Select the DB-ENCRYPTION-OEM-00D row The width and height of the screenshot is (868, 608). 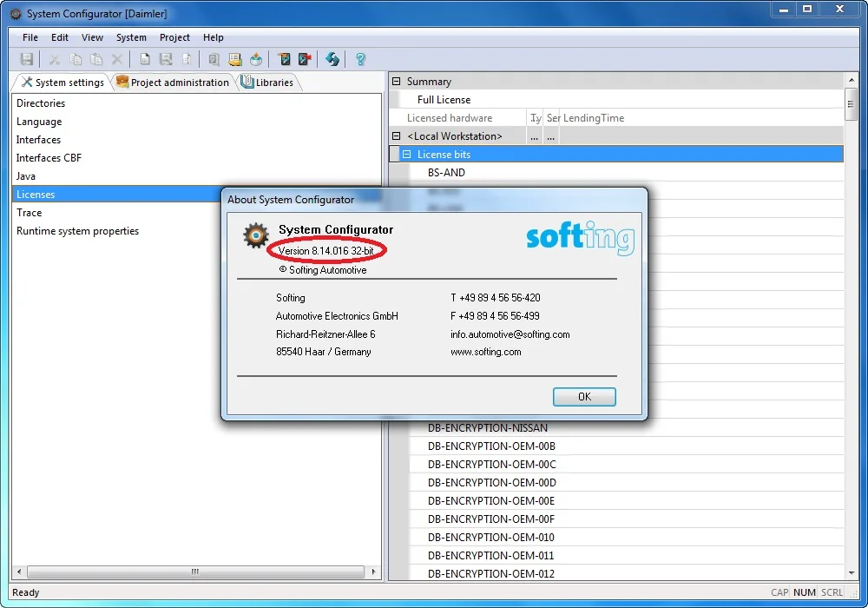(x=626, y=483)
